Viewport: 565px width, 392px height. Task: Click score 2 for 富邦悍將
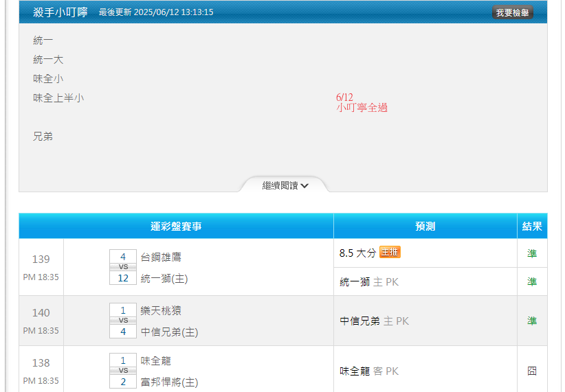tap(123, 382)
